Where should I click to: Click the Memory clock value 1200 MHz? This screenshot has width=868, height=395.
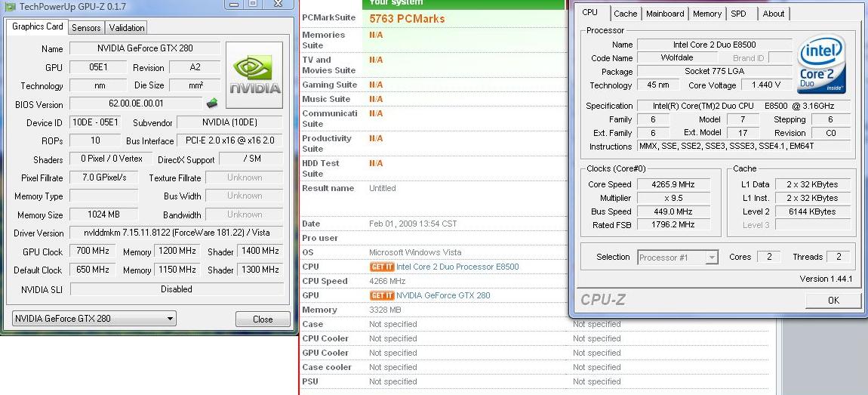point(177,251)
